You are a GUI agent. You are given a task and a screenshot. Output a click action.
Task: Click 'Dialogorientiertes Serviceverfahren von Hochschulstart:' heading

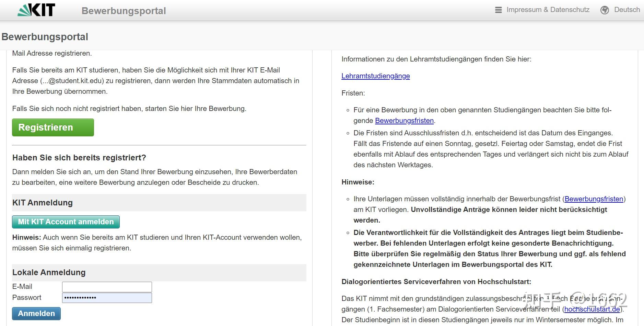click(436, 282)
